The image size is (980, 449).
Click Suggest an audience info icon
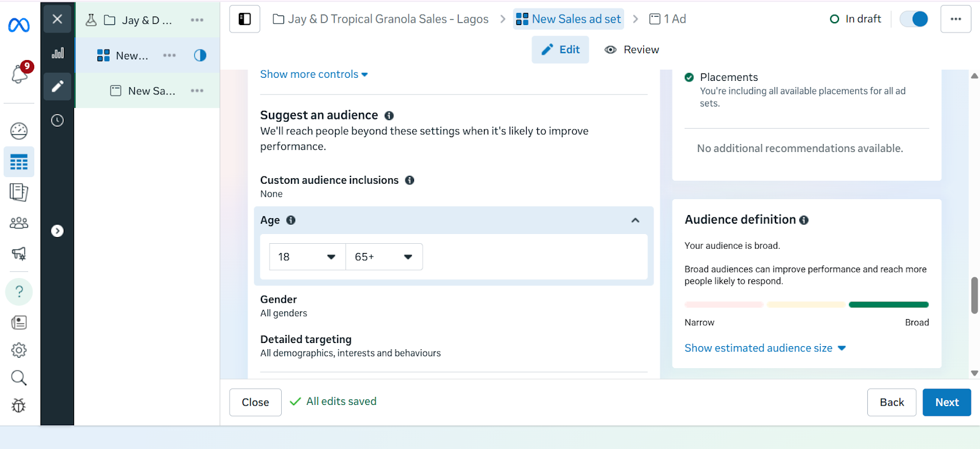click(389, 116)
